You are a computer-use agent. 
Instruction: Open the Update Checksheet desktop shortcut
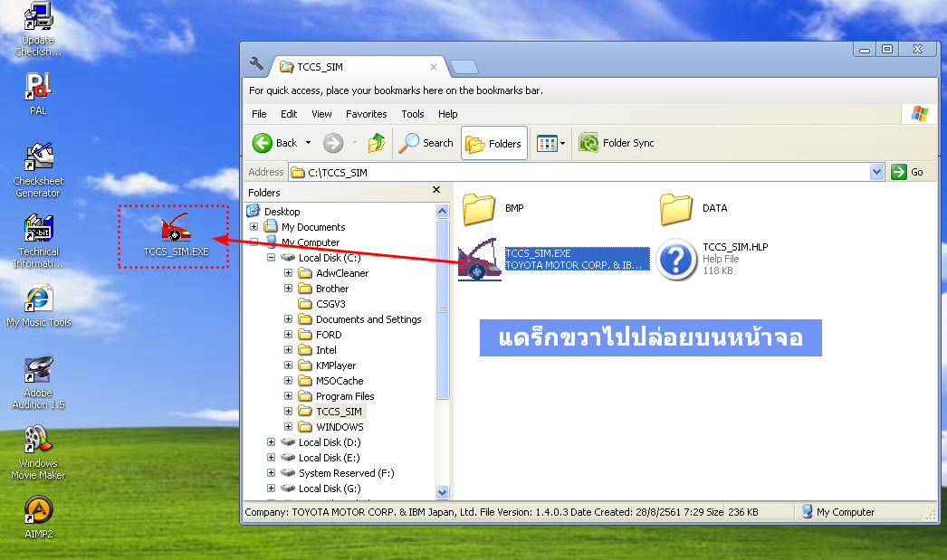[x=38, y=30]
